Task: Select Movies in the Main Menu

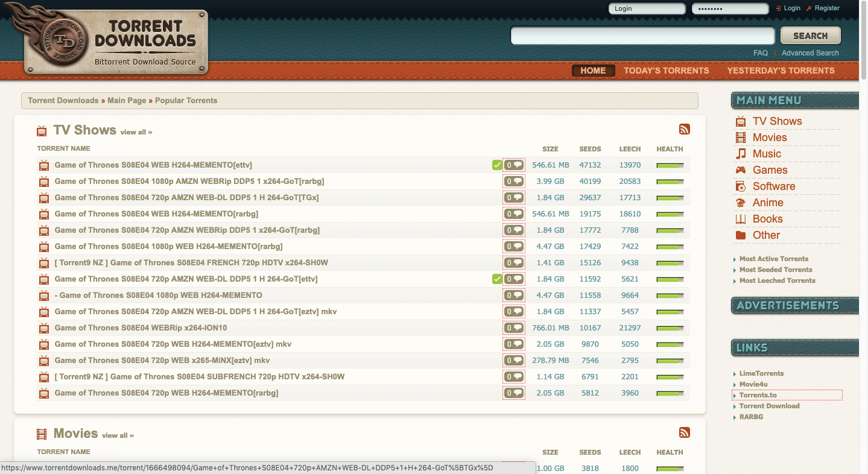Action: 770,137
